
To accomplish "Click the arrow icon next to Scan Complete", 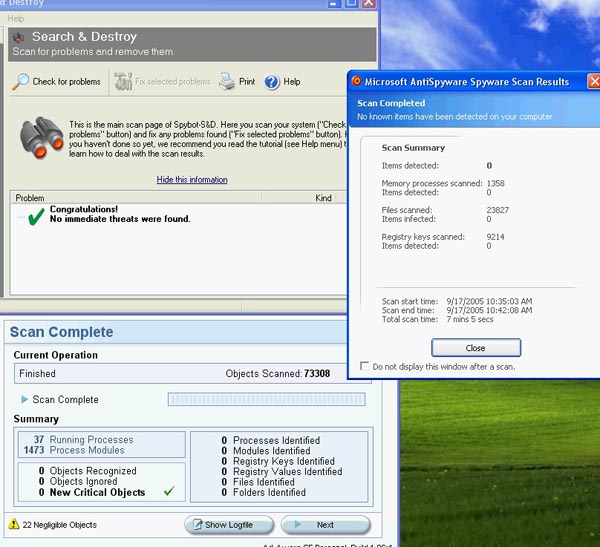I will click(24, 399).
